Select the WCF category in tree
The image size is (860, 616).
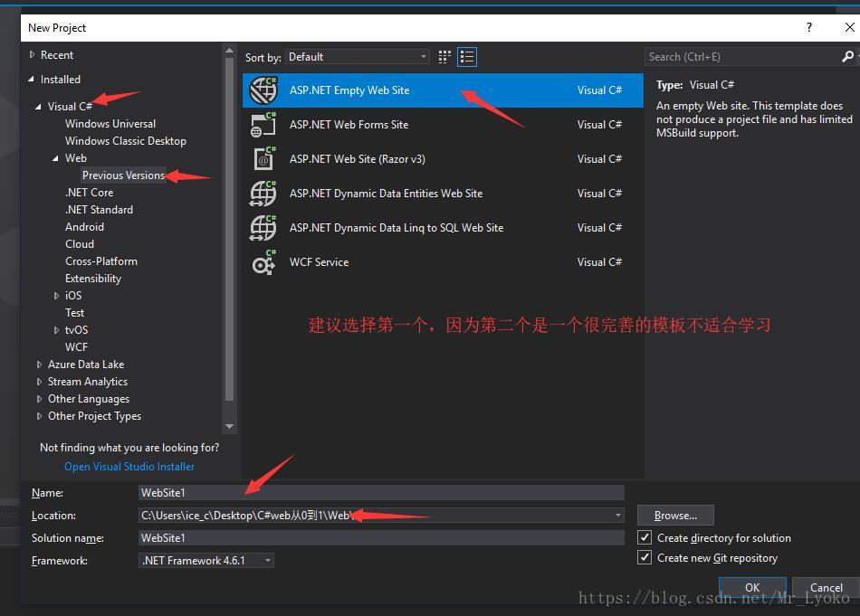76,347
